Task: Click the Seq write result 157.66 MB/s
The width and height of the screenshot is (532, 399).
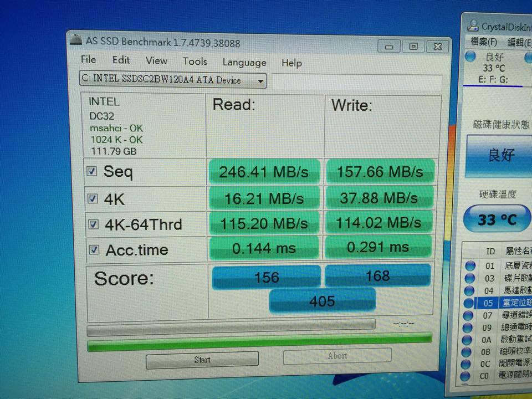Action: (380, 172)
